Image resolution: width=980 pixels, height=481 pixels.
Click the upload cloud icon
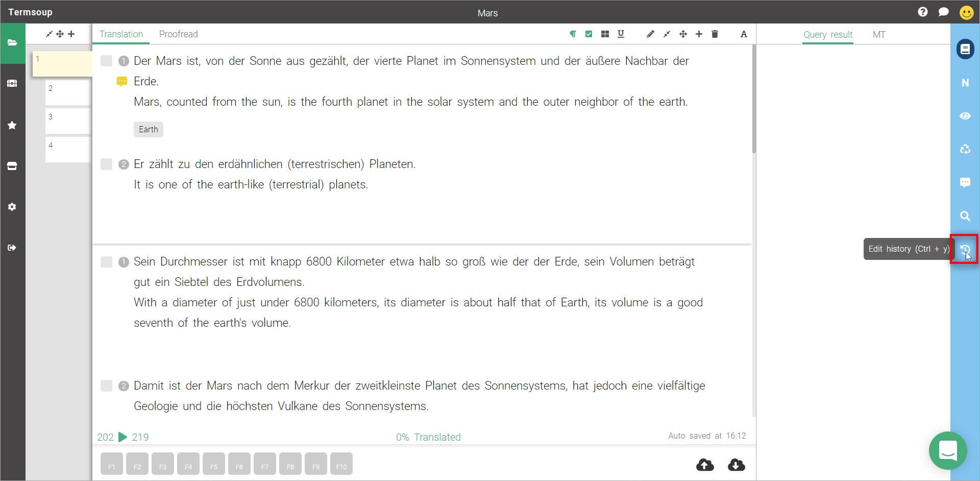(705, 465)
